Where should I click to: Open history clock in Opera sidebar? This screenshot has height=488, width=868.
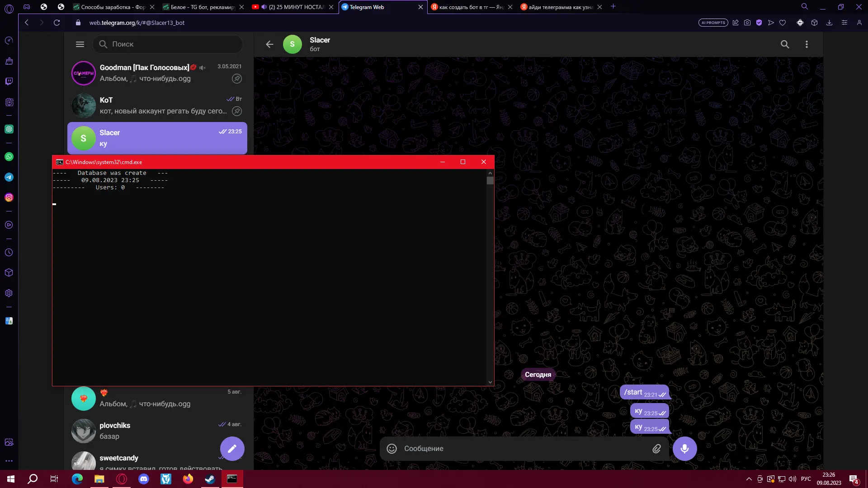(x=9, y=253)
